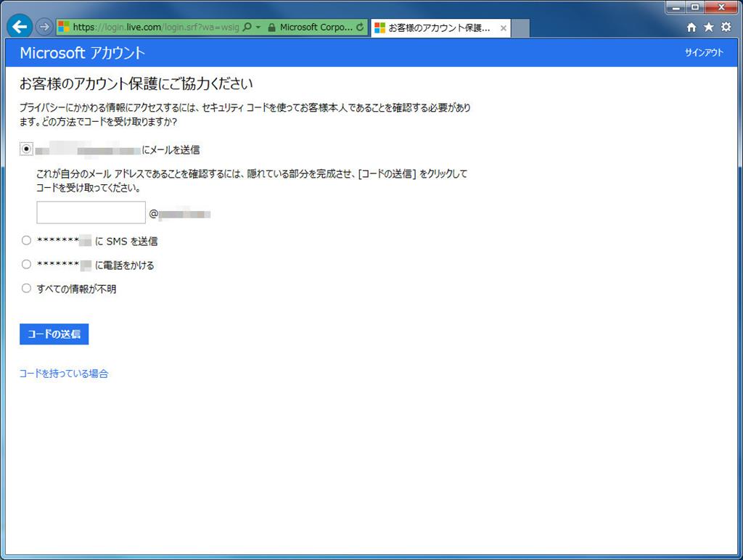
Task: Select the に電話をかける radio option
Action: tap(27, 264)
